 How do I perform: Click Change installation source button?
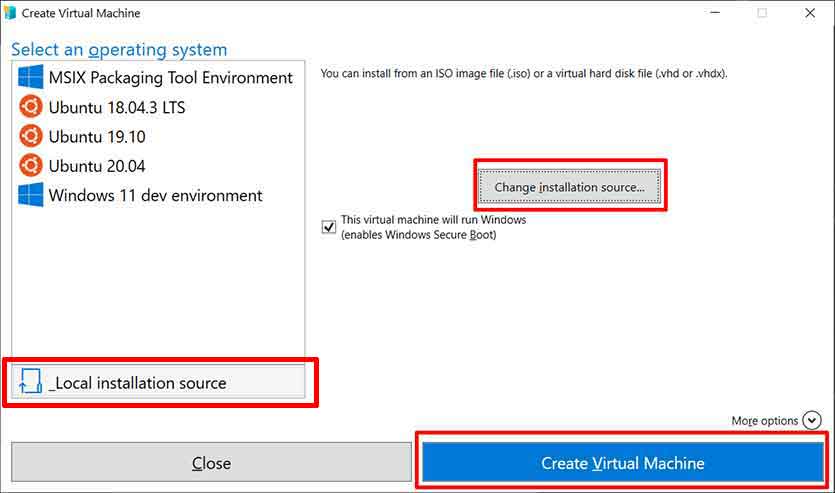point(569,187)
